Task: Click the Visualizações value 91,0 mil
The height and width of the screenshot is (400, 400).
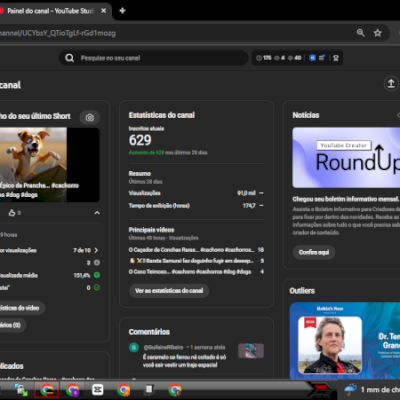Action: (x=246, y=193)
